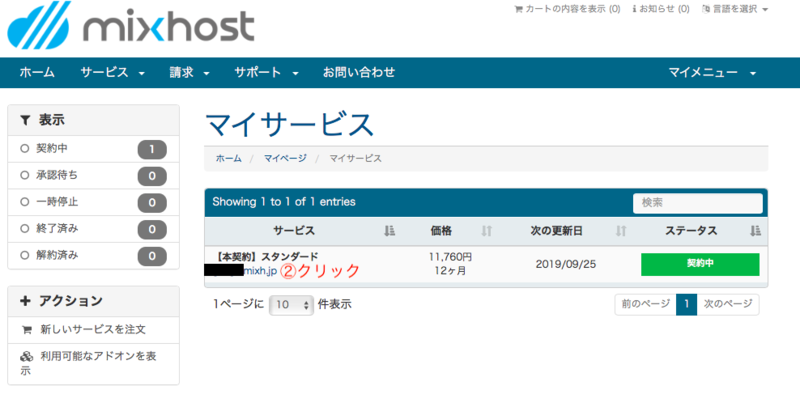Expand the サポート navigation menu
Screen dimensions: 800x407
click(266, 72)
